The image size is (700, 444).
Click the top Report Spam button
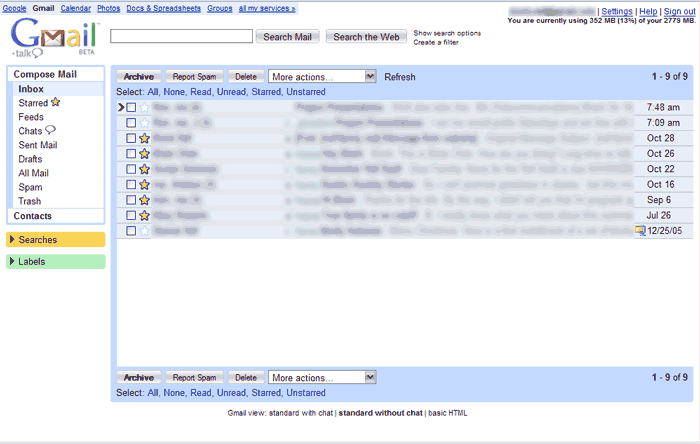tap(194, 77)
